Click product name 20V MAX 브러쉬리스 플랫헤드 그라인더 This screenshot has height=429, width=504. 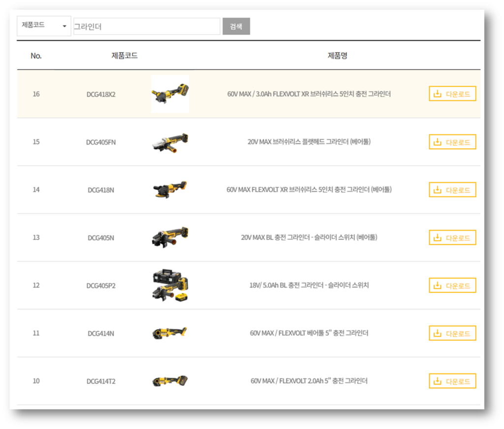coord(309,141)
